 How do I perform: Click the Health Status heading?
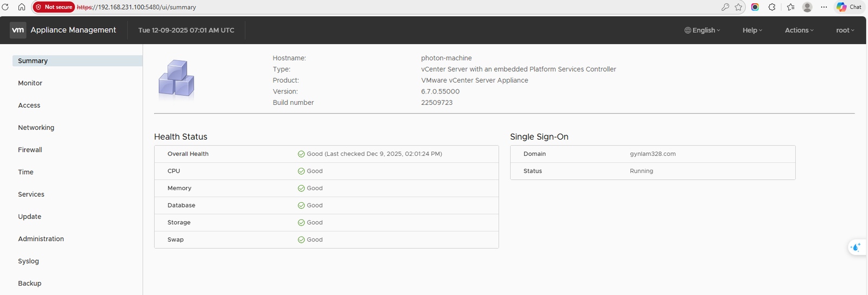[181, 137]
